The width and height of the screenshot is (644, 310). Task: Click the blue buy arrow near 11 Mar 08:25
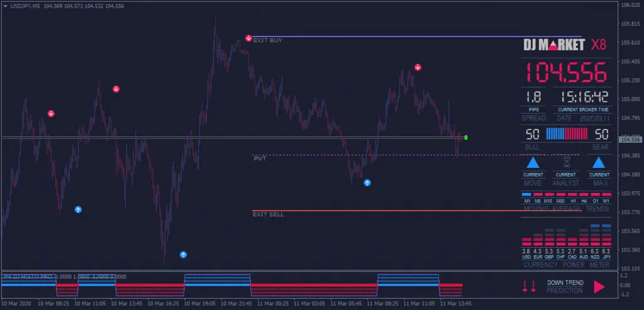pos(367,183)
